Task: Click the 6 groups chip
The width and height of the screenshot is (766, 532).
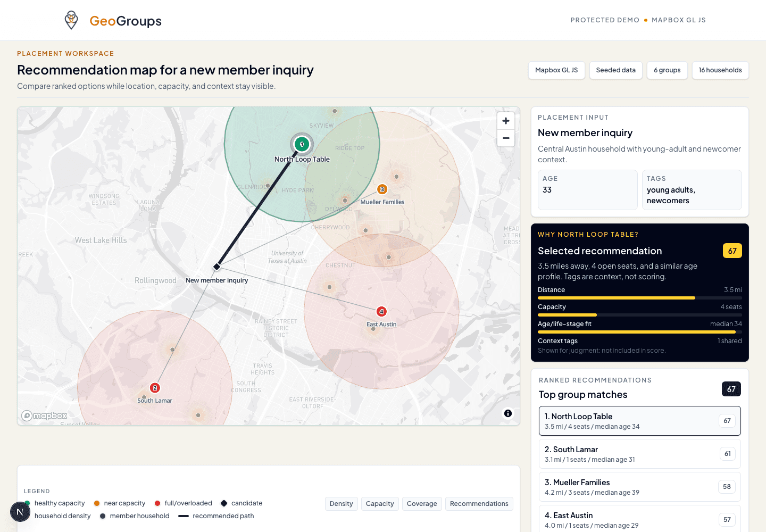Action: point(667,70)
